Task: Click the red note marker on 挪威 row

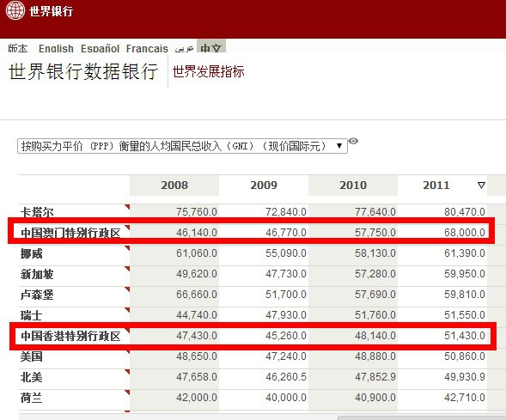Action: pos(127,248)
